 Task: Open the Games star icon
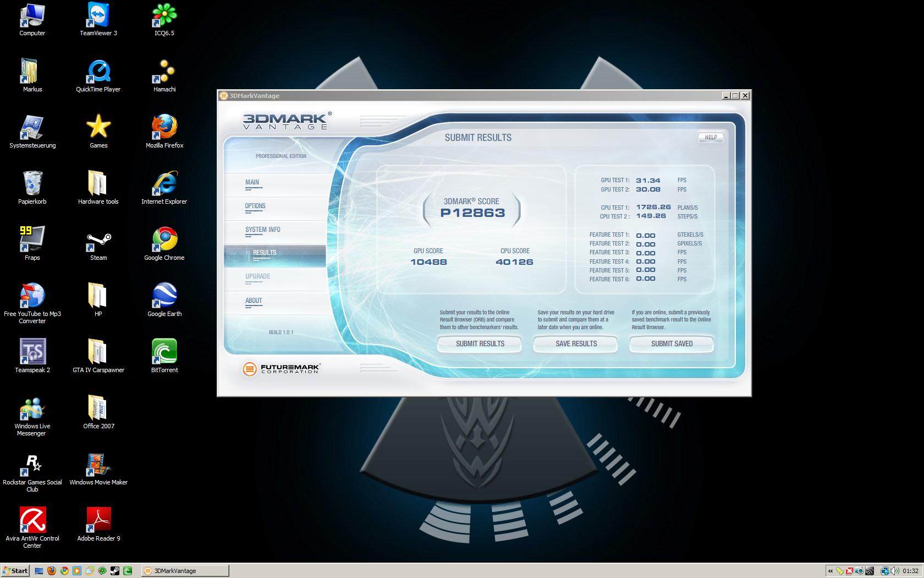click(x=98, y=132)
